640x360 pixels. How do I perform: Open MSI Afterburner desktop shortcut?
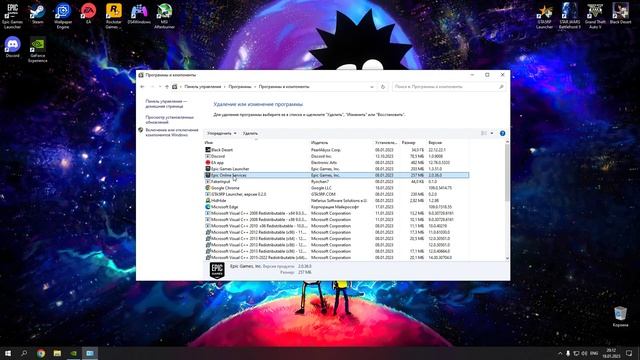click(x=164, y=16)
